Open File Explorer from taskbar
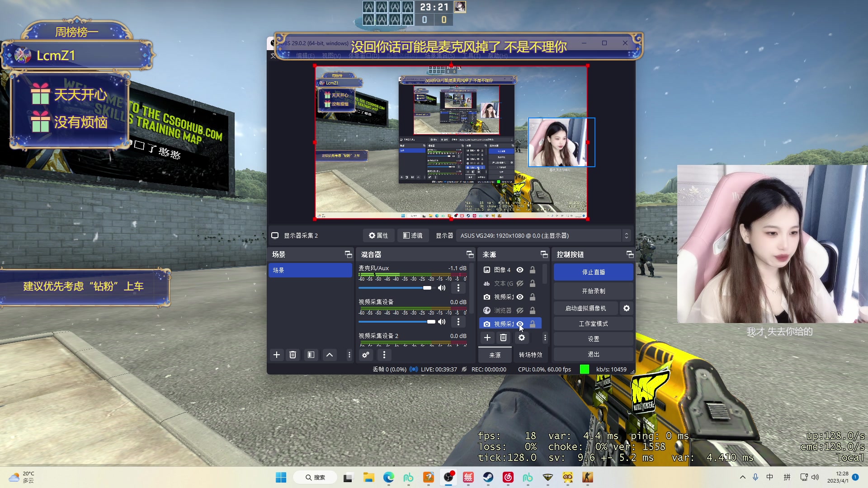Image resolution: width=868 pixels, height=488 pixels. (x=368, y=477)
